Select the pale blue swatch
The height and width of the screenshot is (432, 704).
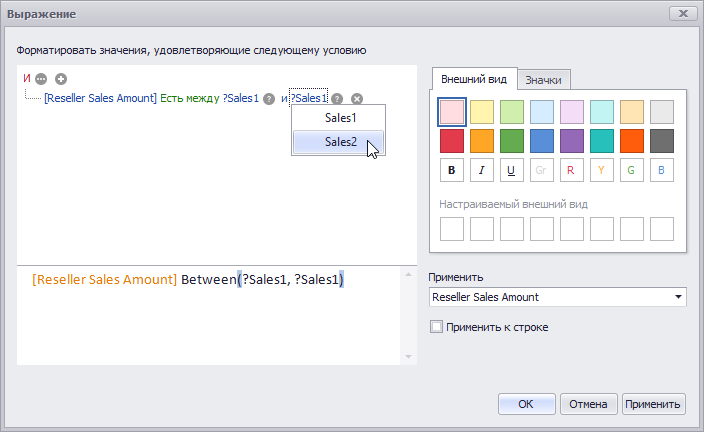pyautogui.click(x=541, y=112)
